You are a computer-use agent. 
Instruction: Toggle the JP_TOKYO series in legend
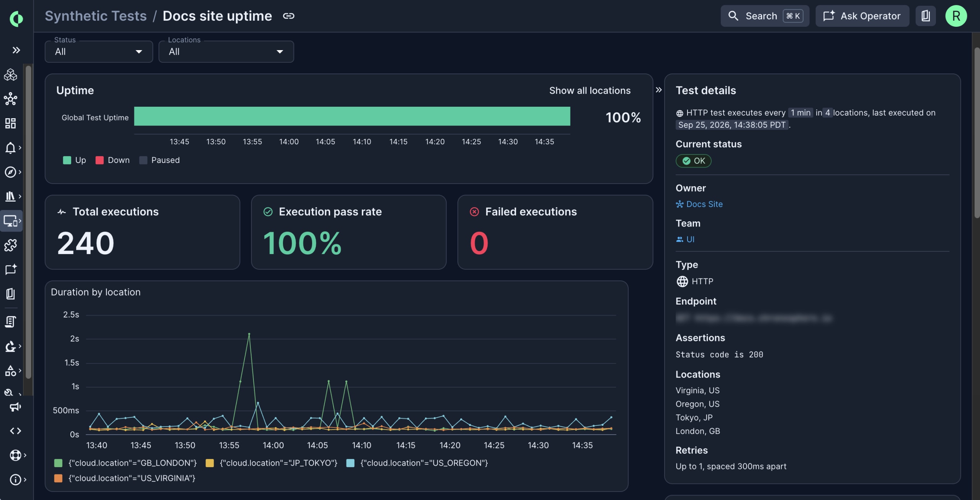(x=271, y=463)
